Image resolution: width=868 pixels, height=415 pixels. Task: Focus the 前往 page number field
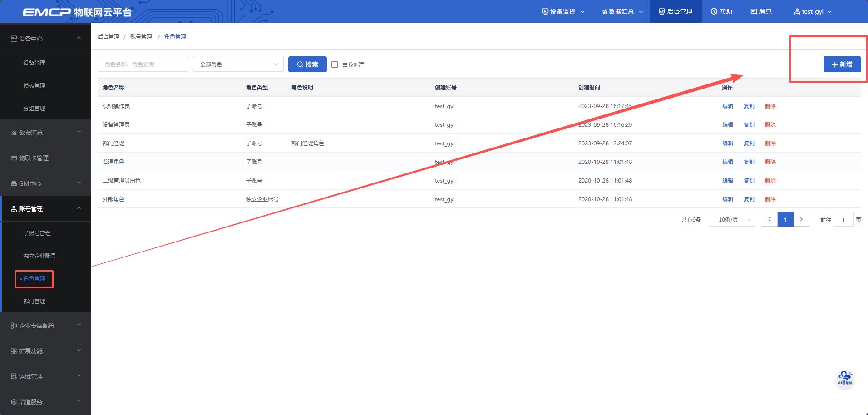pos(843,220)
